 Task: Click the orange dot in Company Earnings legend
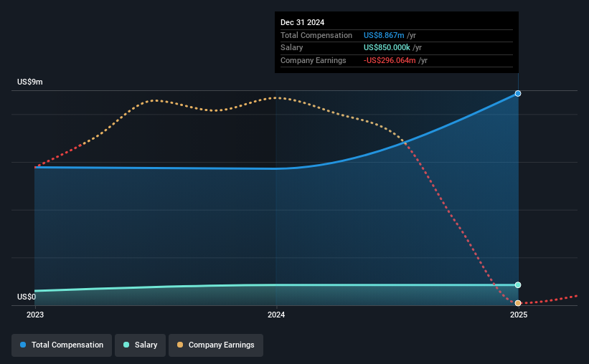(x=180, y=345)
